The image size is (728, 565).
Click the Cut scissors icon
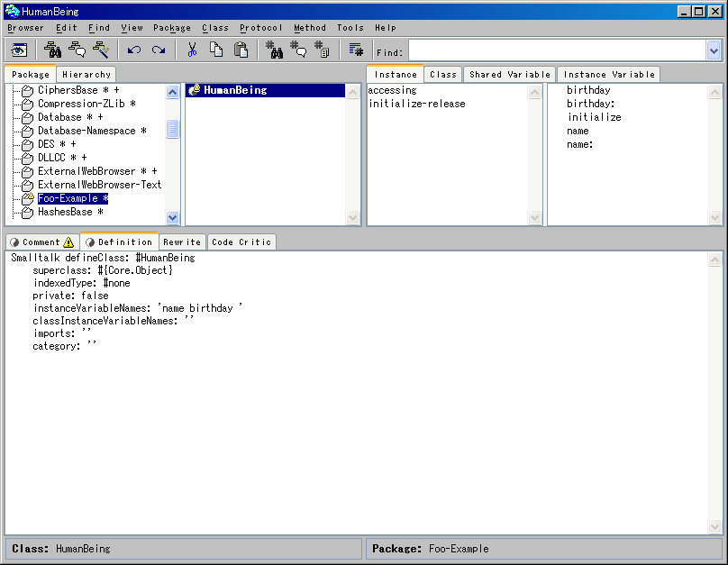click(x=192, y=50)
